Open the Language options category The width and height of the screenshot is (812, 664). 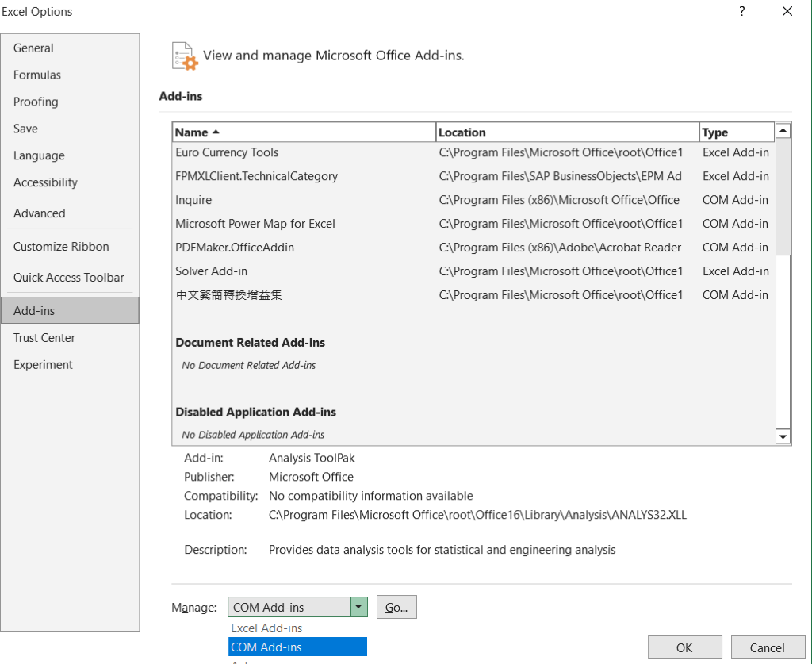pyautogui.click(x=70, y=155)
